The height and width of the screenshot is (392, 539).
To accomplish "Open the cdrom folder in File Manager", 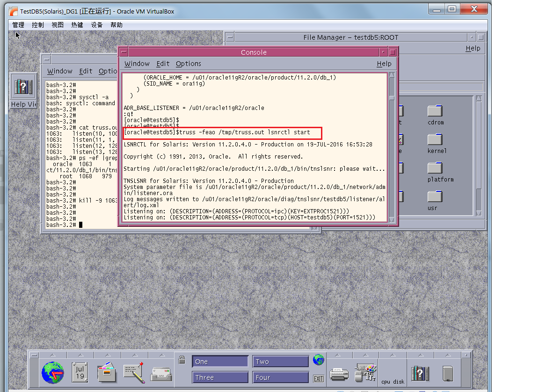I will (436, 115).
